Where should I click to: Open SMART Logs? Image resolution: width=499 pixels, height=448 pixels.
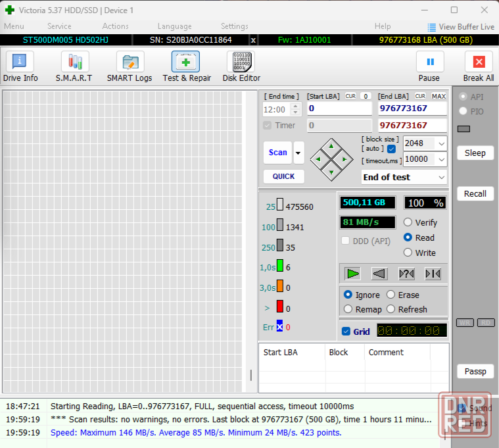130,62
